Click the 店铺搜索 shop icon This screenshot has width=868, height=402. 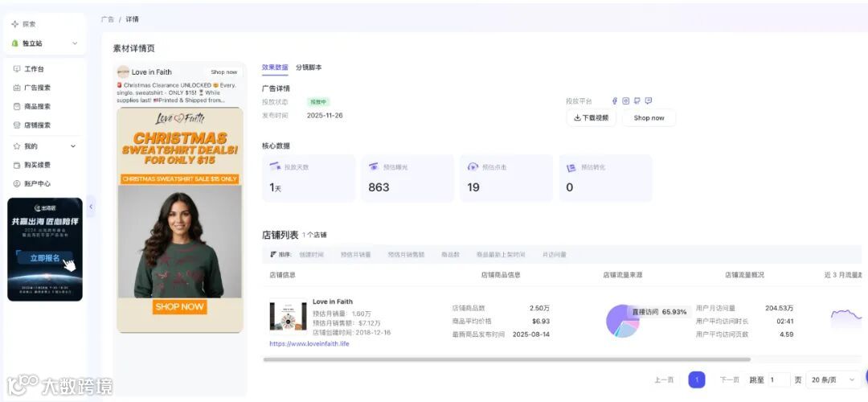tap(17, 125)
